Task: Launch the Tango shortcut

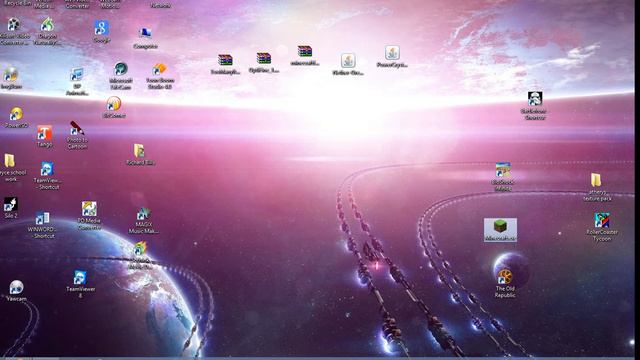Action: pos(44,133)
